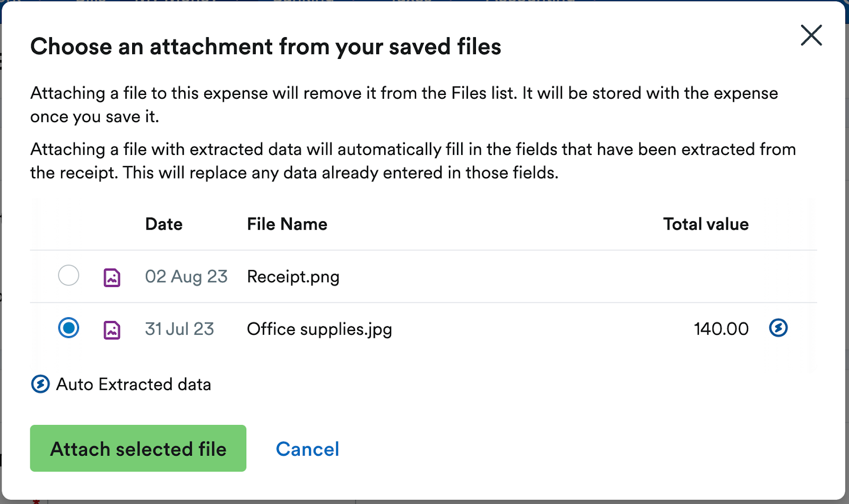The width and height of the screenshot is (849, 504).
Task: Click the File Name column header
Action: 287,224
